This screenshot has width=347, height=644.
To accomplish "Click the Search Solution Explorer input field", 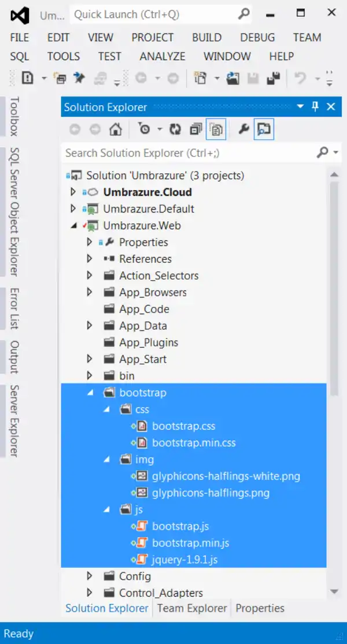I will [189, 153].
